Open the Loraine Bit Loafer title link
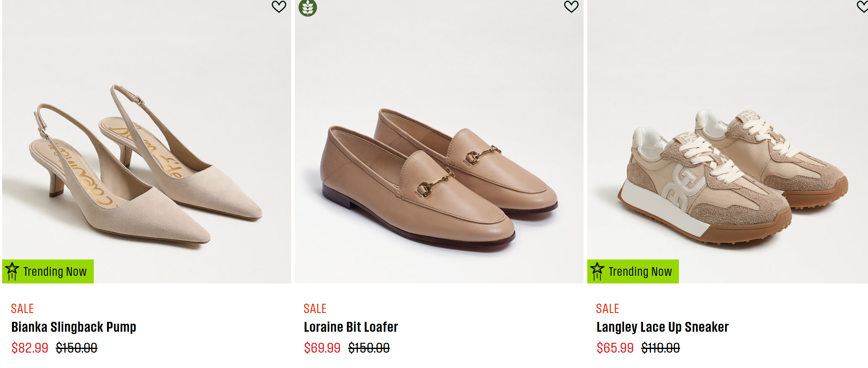This screenshot has height=368, width=868. [x=351, y=327]
